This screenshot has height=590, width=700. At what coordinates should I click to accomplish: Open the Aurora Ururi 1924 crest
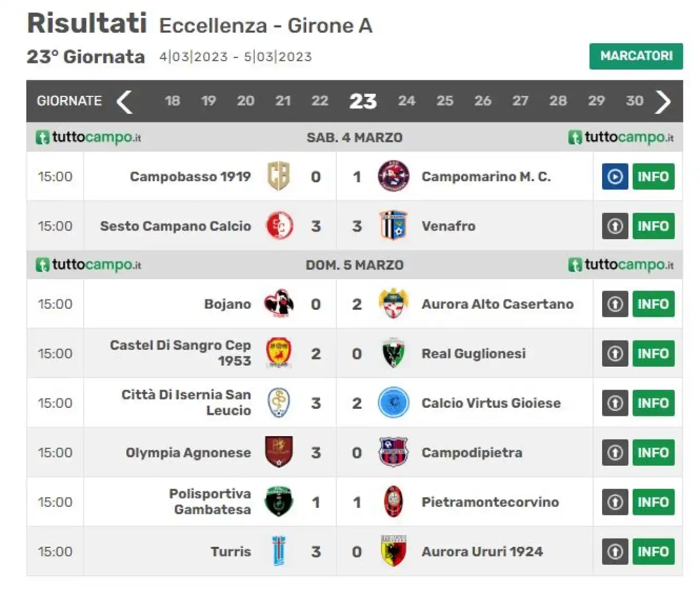click(x=394, y=551)
